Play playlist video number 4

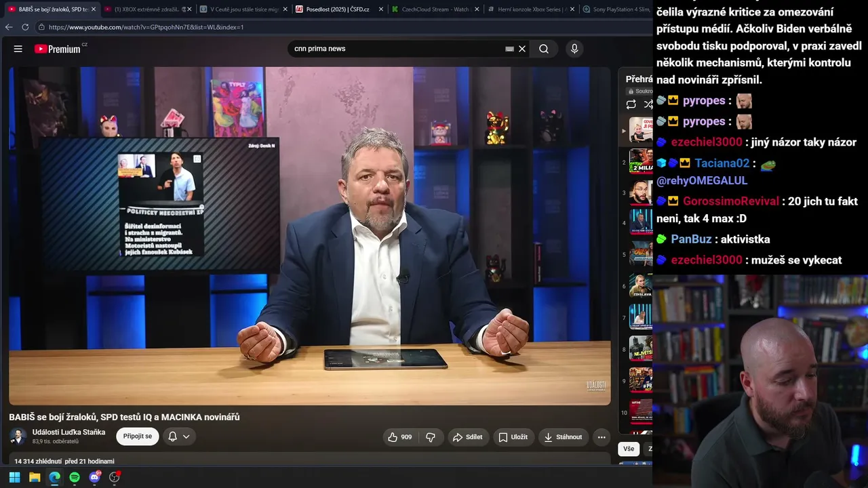(641, 222)
